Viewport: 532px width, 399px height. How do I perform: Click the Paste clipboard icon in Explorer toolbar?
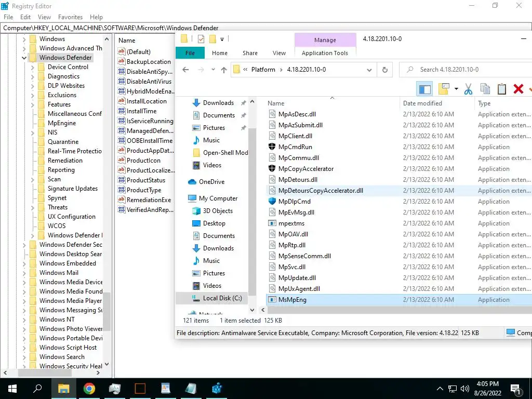click(x=501, y=89)
